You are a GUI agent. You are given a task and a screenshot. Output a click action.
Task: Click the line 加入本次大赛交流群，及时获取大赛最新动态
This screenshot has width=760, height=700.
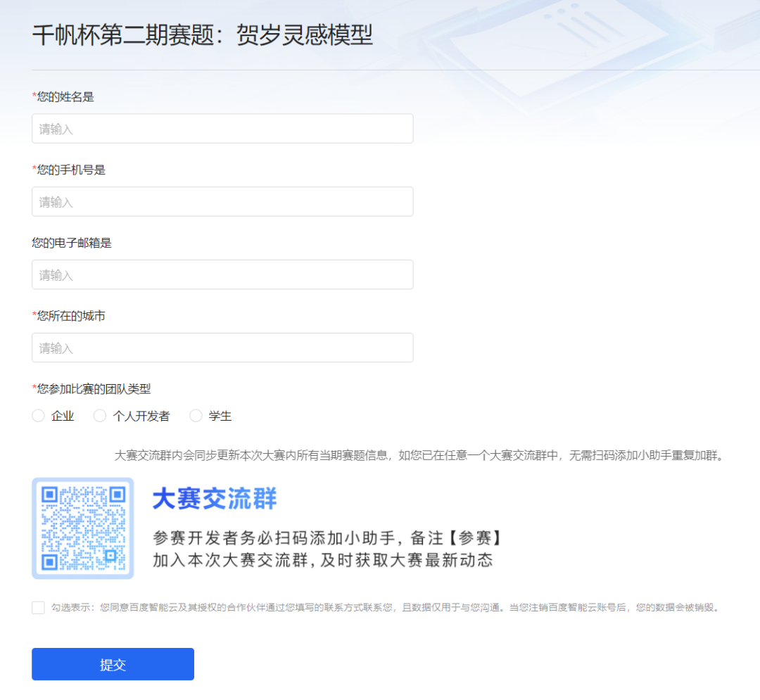tap(323, 561)
